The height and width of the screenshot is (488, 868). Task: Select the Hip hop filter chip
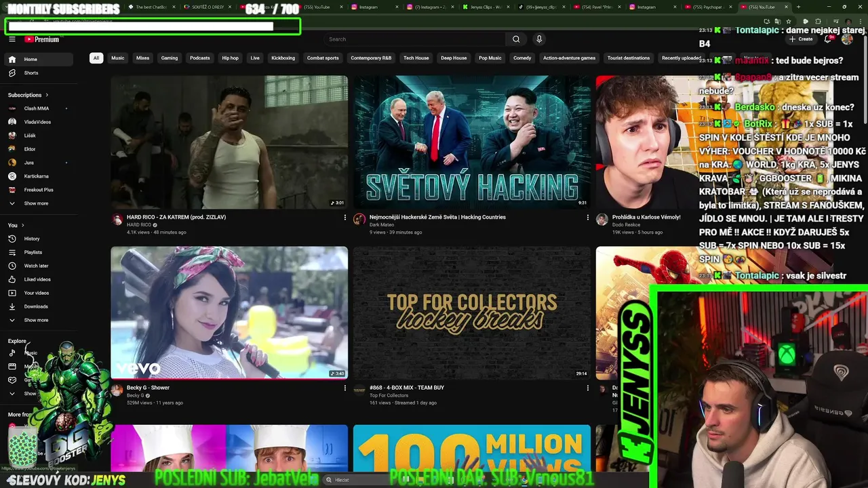pos(231,58)
